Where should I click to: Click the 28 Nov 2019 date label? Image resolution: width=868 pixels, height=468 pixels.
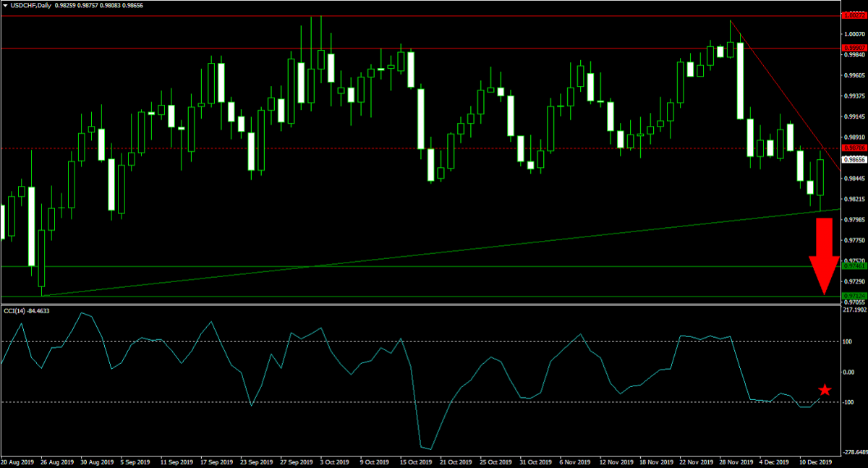736,461
